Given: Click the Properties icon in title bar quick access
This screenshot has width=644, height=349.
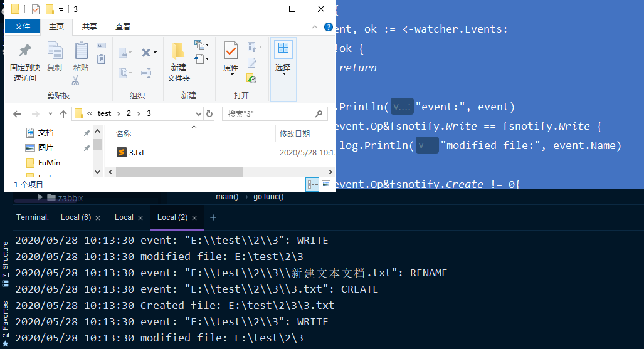Looking at the screenshot, I should pos(36,9).
